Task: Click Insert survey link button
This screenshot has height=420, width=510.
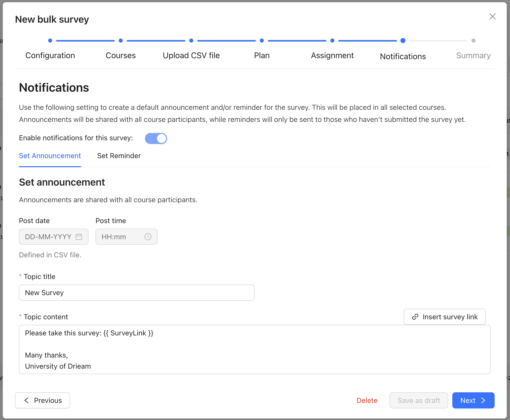Action: coord(445,317)
